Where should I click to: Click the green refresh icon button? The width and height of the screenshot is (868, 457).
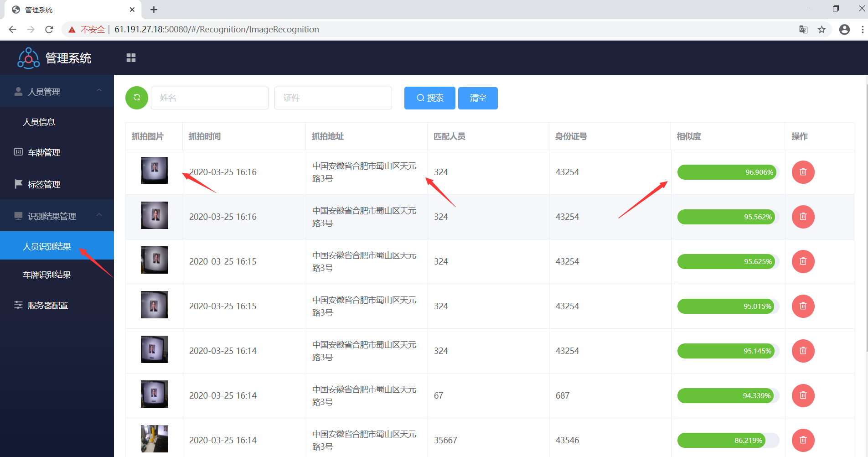[x=137, y=98]
